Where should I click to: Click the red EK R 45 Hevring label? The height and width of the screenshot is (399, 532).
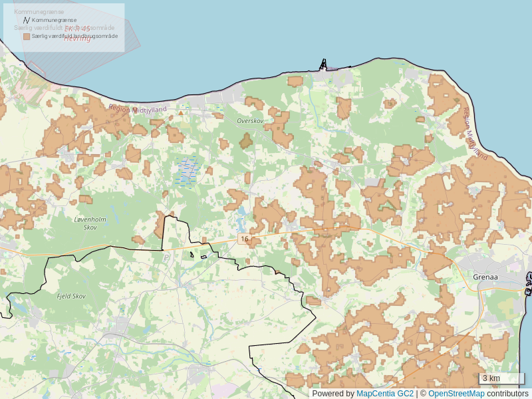tap(77, 34)
